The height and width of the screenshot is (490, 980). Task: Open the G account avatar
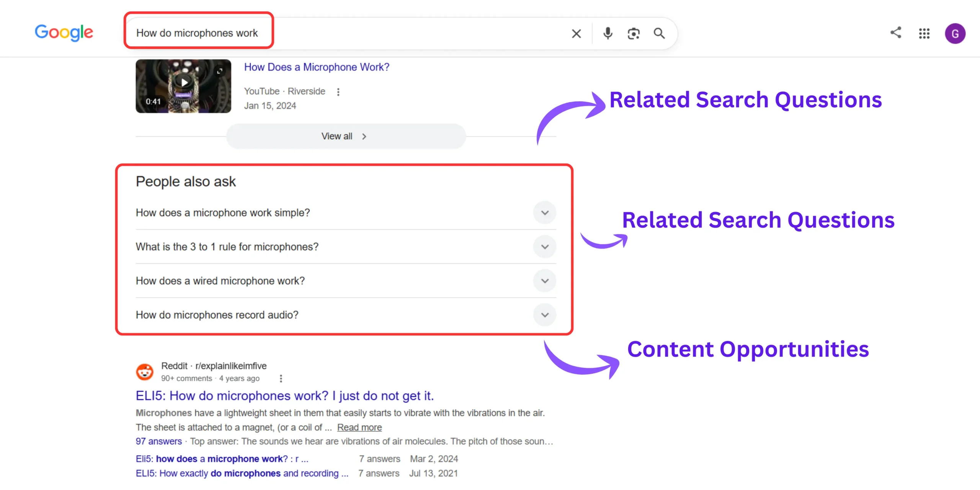point(955,34)
